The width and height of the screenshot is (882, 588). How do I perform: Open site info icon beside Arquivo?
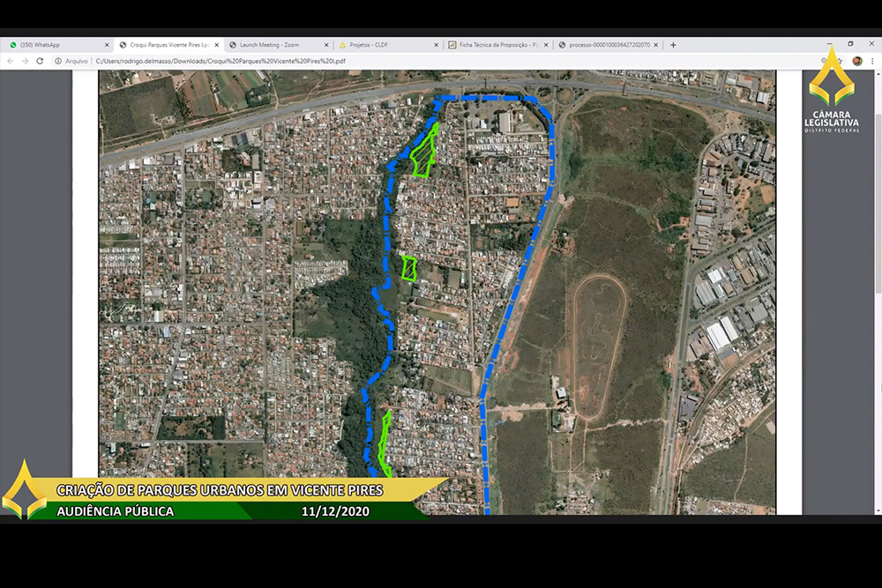point(58,61)
